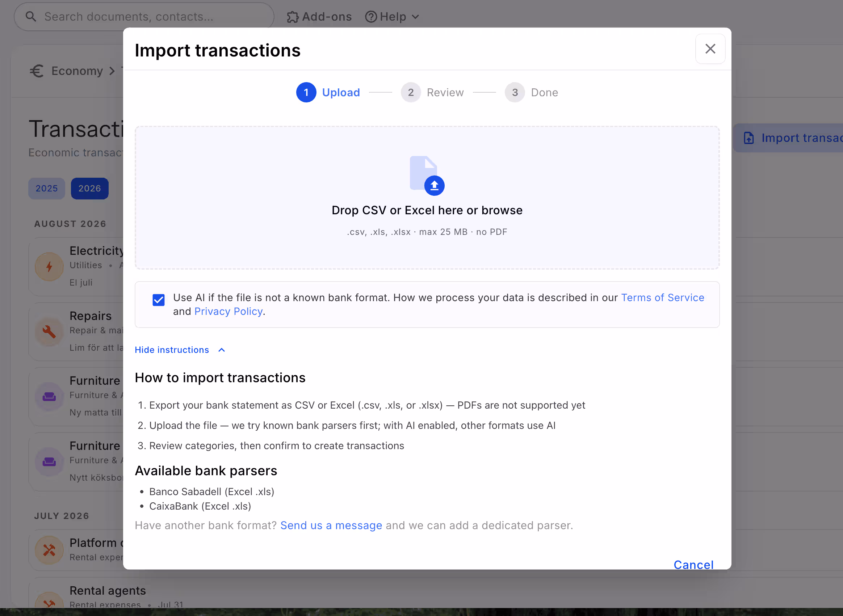Click the Electricity lightning bolt icon
This screenshot has height=616, width=843.
point(49,267)
